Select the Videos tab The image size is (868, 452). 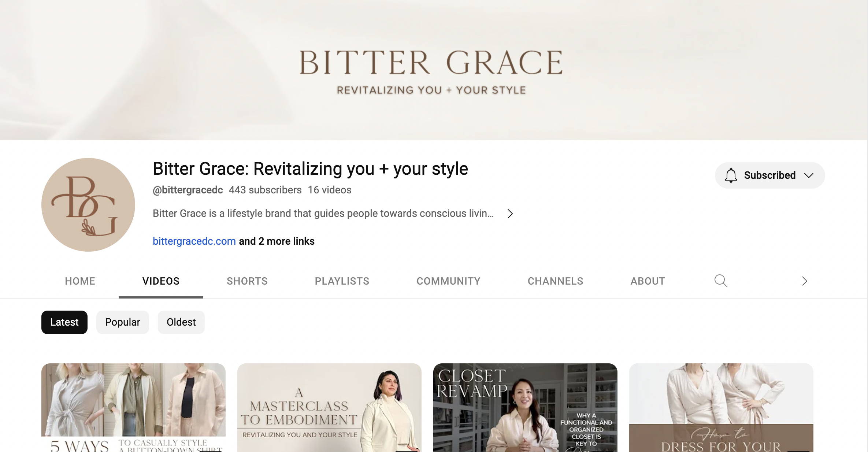[x=161, y=281]
